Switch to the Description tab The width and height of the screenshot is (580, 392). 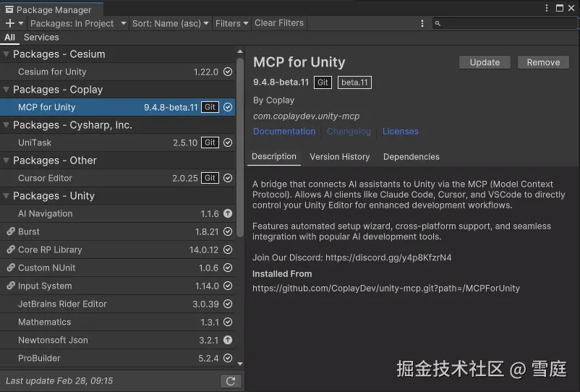coord(273,157)
